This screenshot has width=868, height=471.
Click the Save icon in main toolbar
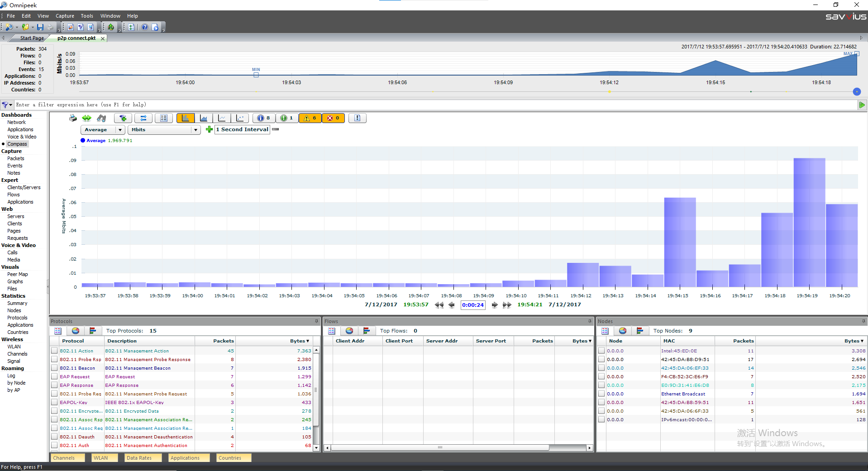(40, 27)
